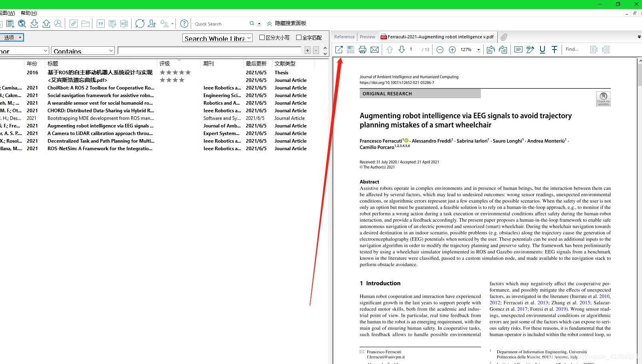Viewport: 642px width, 364px height.
Task: Go to previous PDF page arrow
Action: (x=390, y=50)
